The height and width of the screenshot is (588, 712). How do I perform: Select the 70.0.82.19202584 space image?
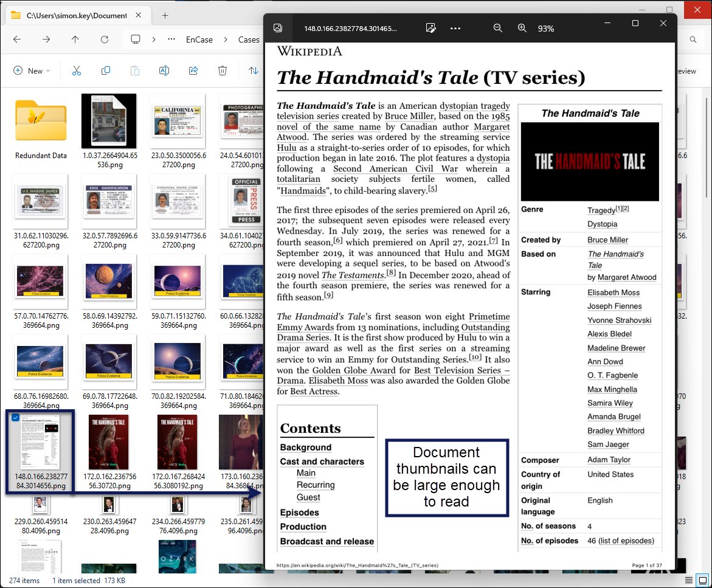(x=178, y=361)
